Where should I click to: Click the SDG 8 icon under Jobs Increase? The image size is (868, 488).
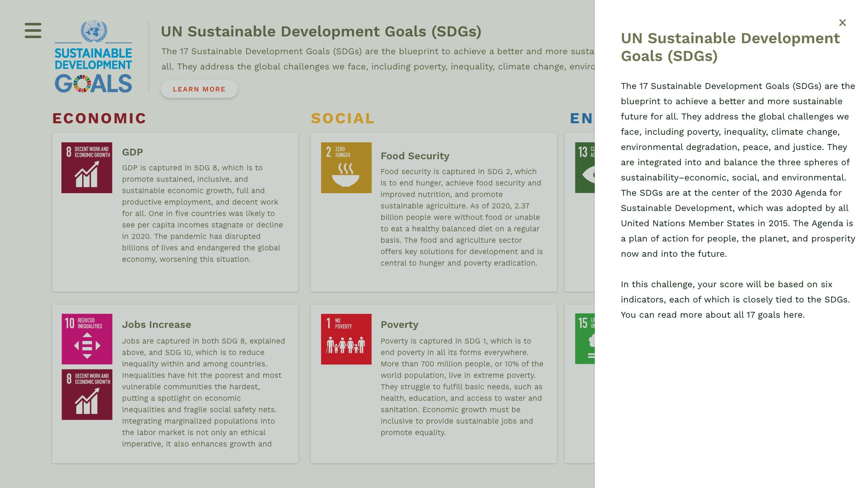(x=87, y=394)
